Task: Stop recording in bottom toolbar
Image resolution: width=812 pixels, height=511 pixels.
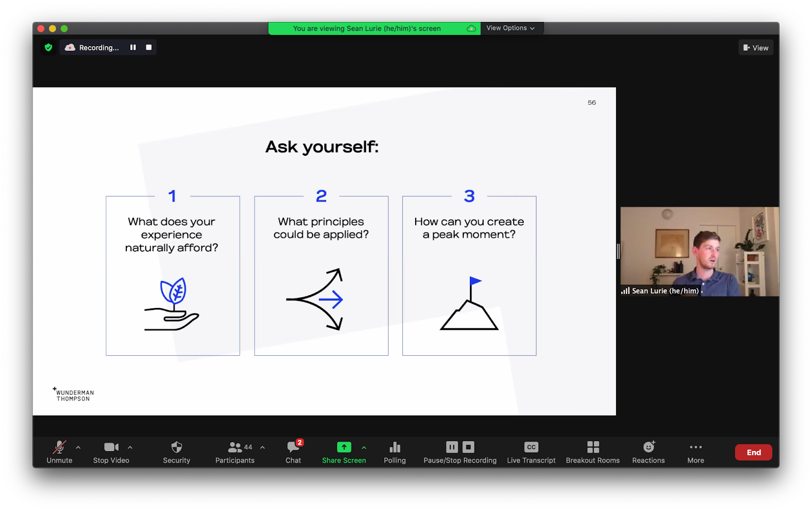Action: coord(468,447)
